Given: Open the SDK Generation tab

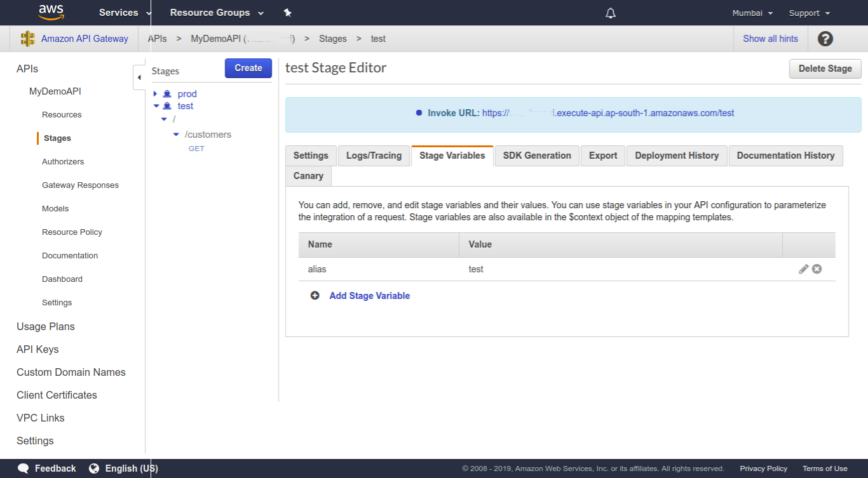Looking at the screenshot, I should pyautogui.click(x=537, y=156).
